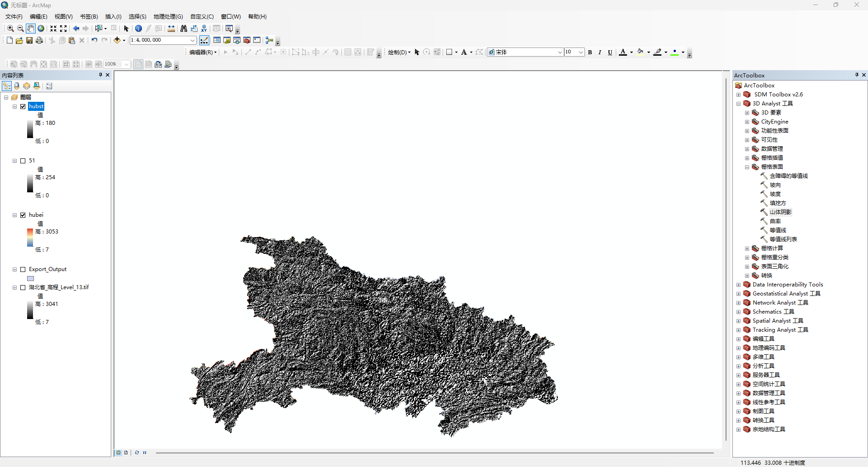Uncheck the hubst layer visibility
Screen dimensions: 868x467
click(x=23, y=106)
